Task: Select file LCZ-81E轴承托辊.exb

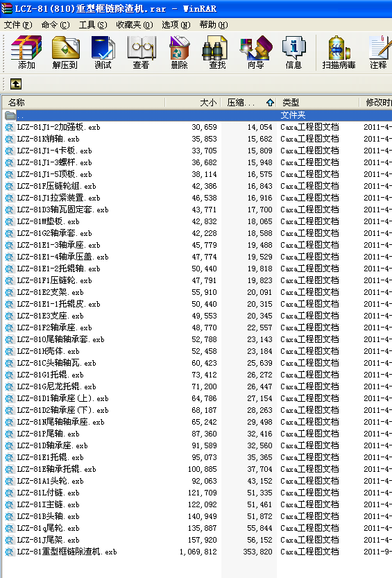Action: pos(56,469)
